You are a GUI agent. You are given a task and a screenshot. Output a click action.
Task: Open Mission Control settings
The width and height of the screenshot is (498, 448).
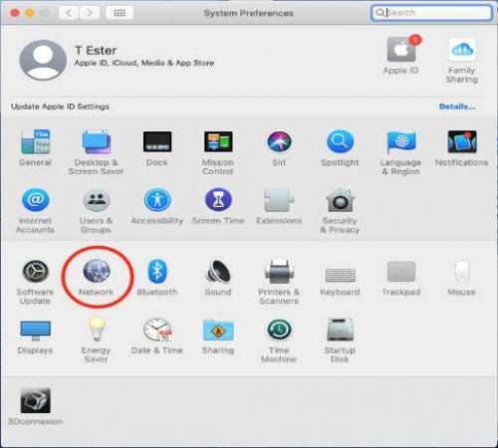[218, 152]
